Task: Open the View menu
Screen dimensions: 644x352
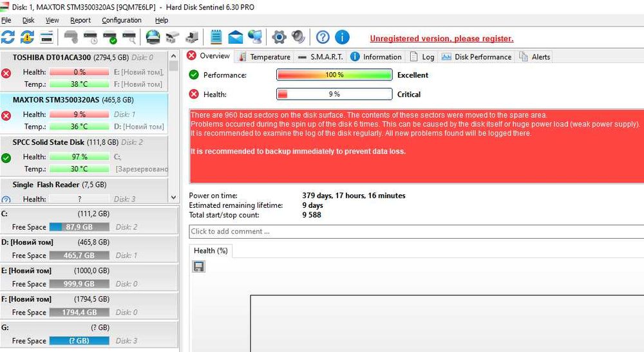Action: pyautogui.click(x=52, y=20)
